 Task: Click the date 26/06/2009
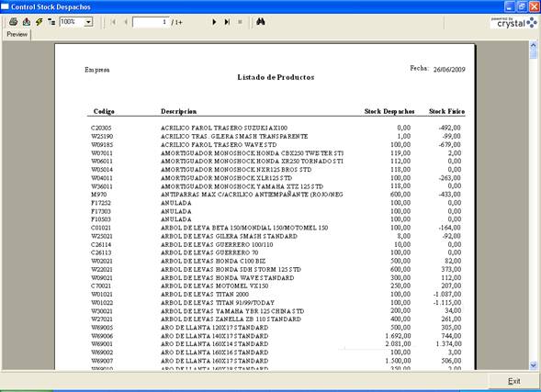coord(449,70)
